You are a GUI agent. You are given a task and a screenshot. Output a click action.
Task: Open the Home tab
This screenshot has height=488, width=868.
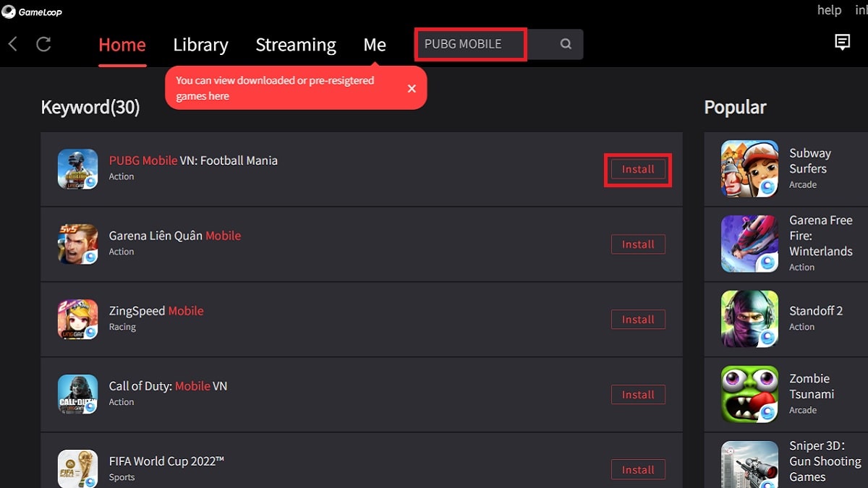[122, 45]
